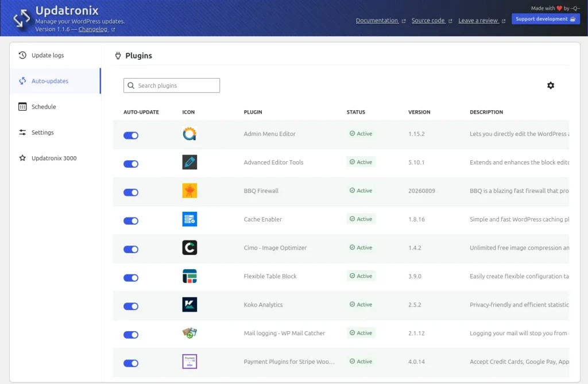Image resolution: width=588 pixels, height=384 pixels.
Task: Open the Documentation link
Action: [x=377, y=21]
